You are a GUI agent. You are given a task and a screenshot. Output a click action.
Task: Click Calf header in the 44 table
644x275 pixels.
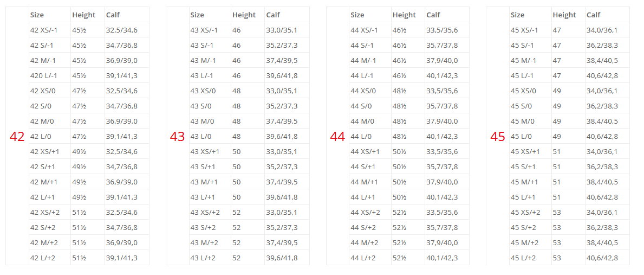coord(433,15)
